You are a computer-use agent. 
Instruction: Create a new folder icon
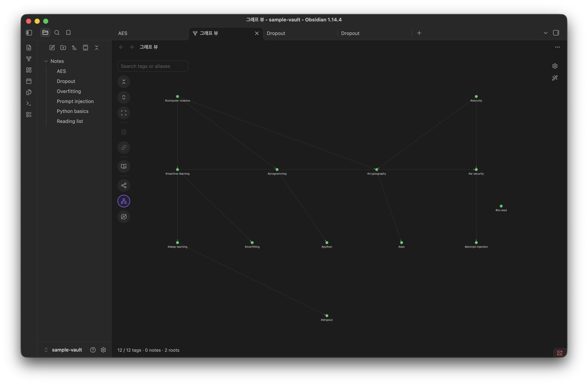point(63,47)
